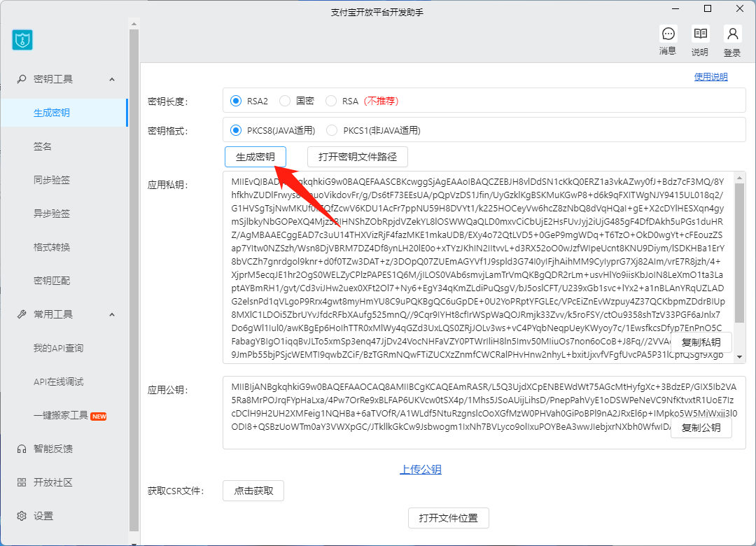This screenshot has width=756, height=546.
Task: Click the 生成密钥 generate button
Action: [x=255, y=157]
